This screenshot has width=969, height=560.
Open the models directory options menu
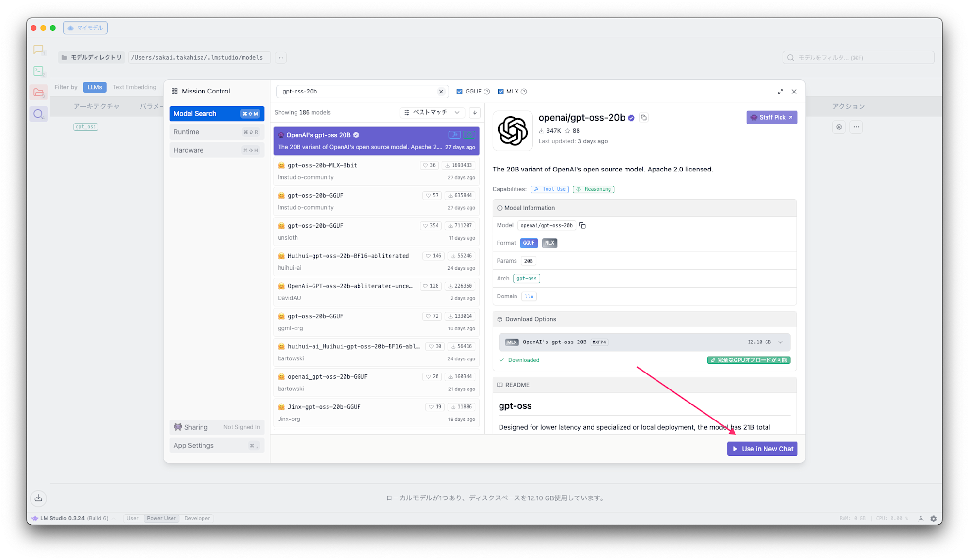pos(281,57)
